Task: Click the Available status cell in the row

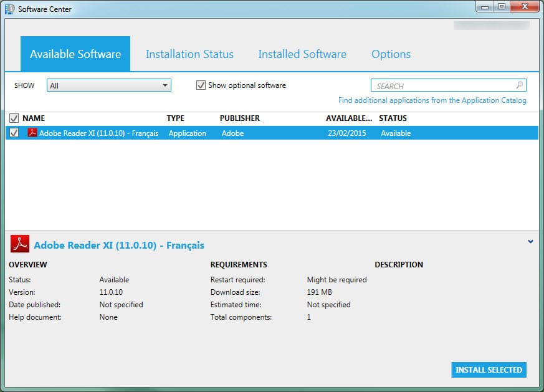Action: coord(396,133)
